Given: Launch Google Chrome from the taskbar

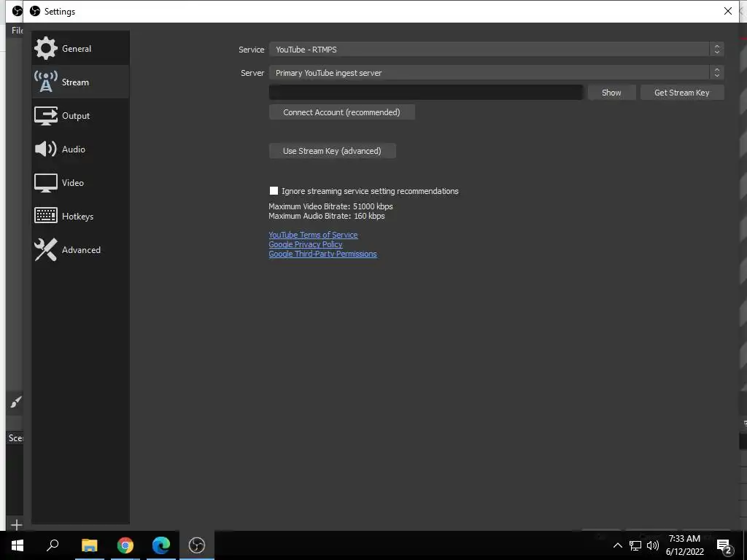Looking at the screenshot, I should coord(125,545).
